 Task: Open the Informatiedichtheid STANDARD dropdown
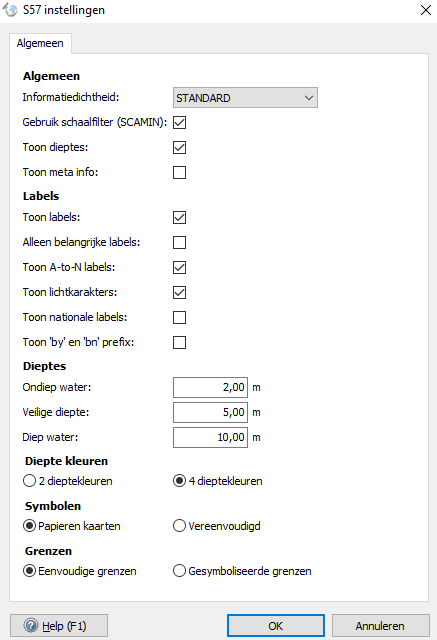(x=245, y=98)
